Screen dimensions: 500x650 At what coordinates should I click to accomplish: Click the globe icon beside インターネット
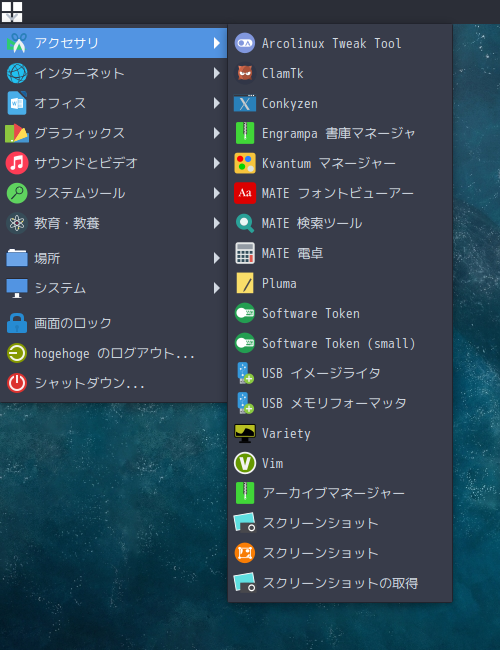click(x=17, y=73)
